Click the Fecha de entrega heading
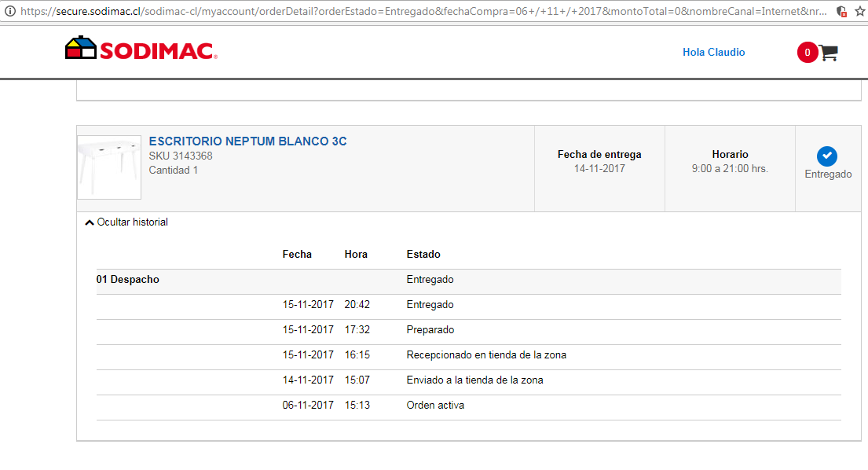Viewport: 868px width, 470px height. click(x=599, y=155)
